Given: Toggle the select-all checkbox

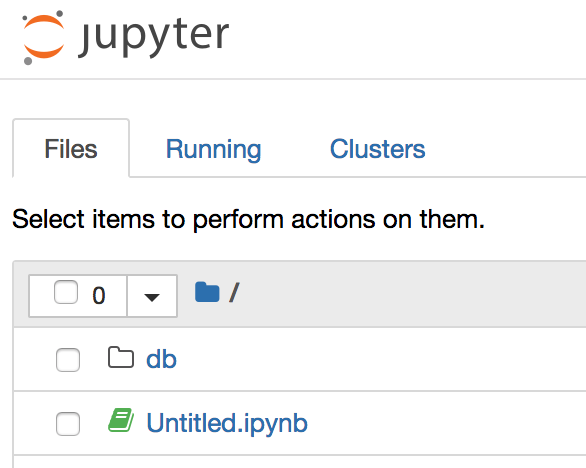Looking at the screenshot, I should [66, 292].
